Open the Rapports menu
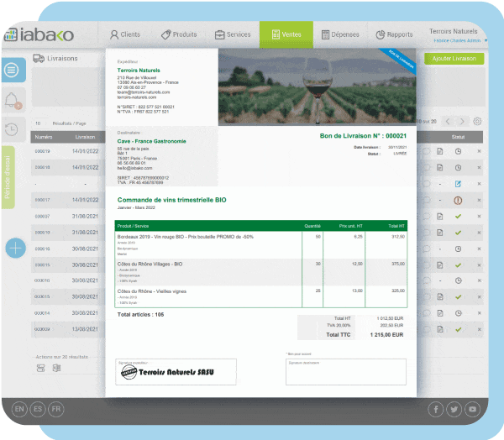 394,34
